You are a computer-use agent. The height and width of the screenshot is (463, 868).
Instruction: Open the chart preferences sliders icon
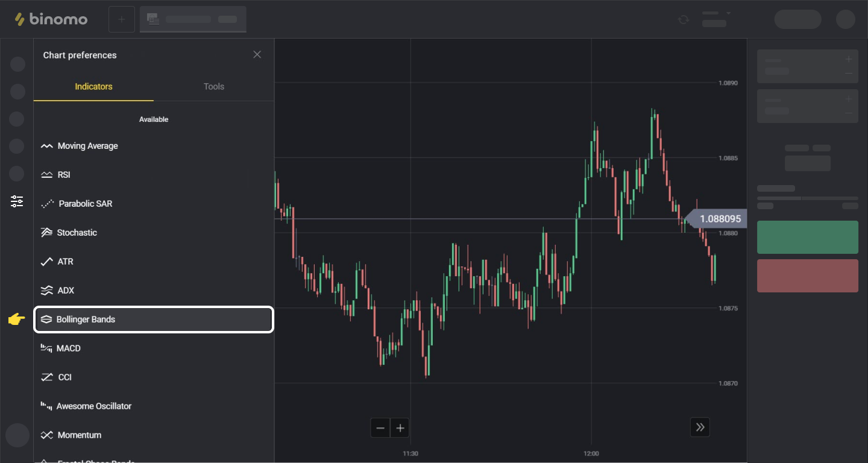(17, 201)
